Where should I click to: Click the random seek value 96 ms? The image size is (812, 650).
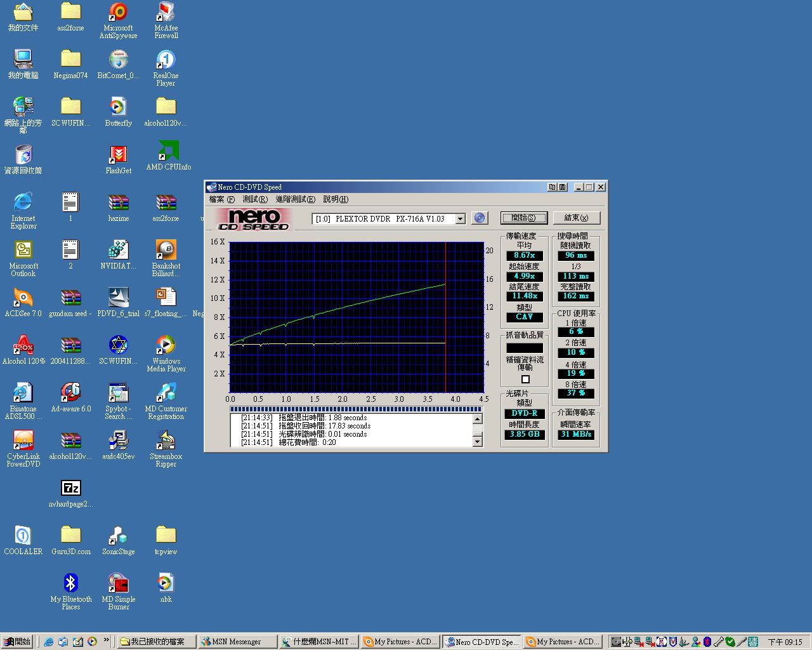[576, 255]
